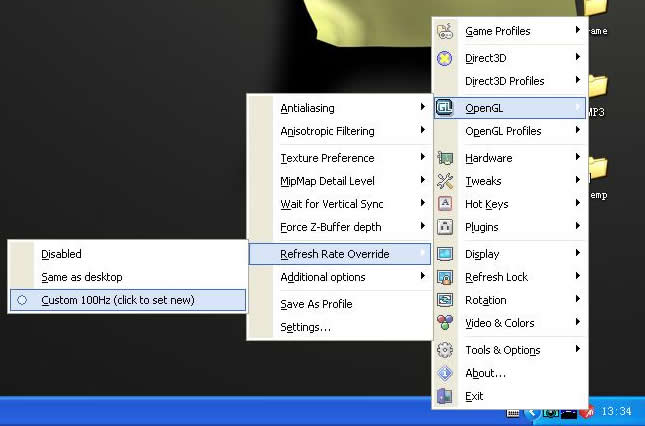Viewport: 645px width, 426px height.
Task: Click the Video & Colors icon
Action: click(446, 323)
